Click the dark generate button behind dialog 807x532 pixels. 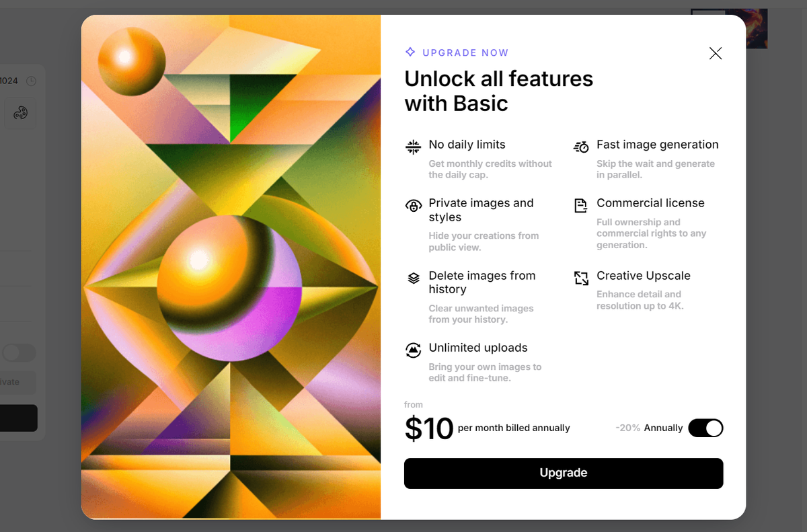coord(19,418)
